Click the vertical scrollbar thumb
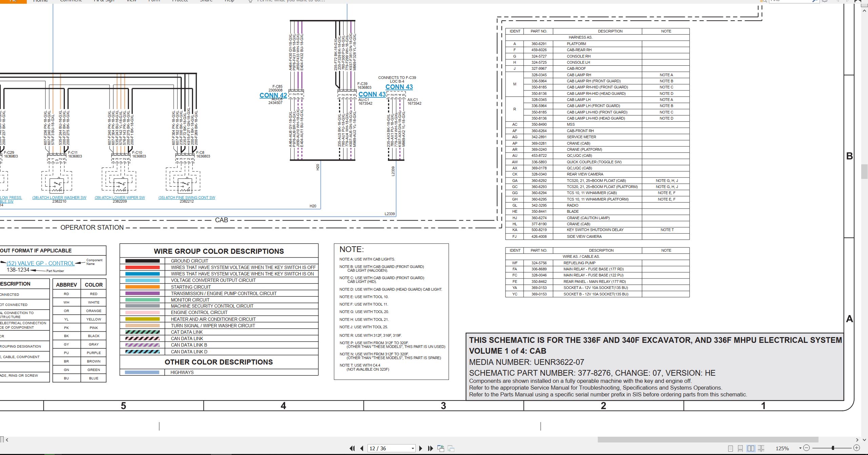The width and height of the screenshot is (868, 455). (865, 171)
